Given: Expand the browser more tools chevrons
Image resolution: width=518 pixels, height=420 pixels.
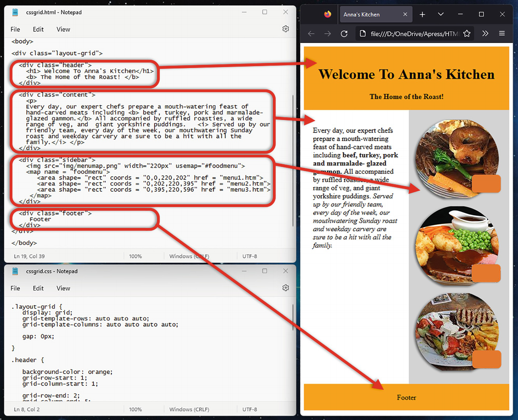Looking at the screenshot, I should (485, 34).
